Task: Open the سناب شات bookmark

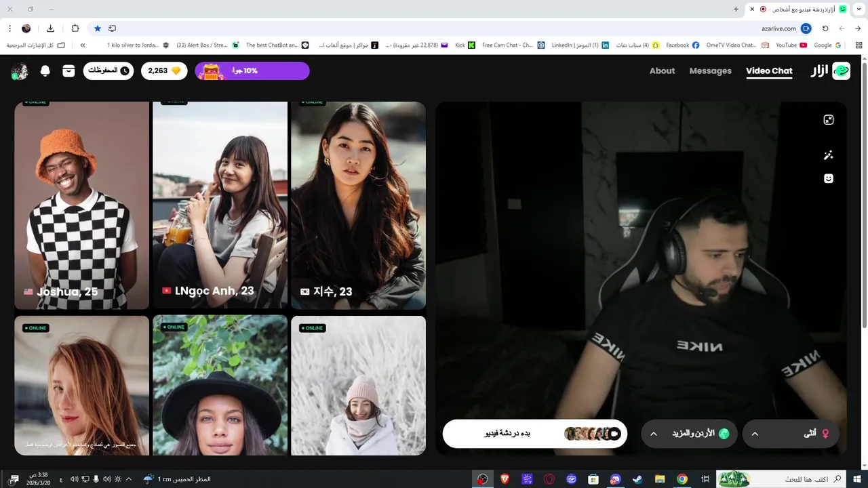Action: click(x=637, y=45)
